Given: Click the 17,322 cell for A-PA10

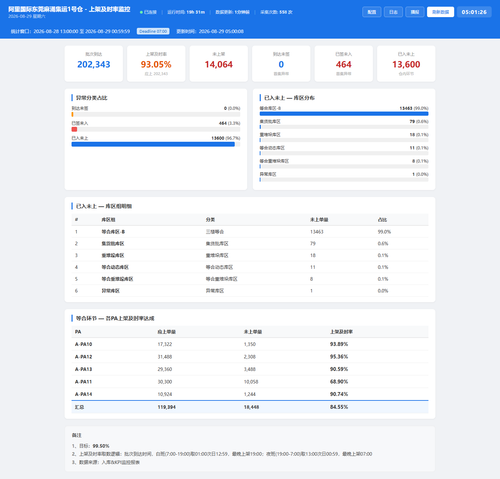Looking at the screenshot, I should click(165, 344).
